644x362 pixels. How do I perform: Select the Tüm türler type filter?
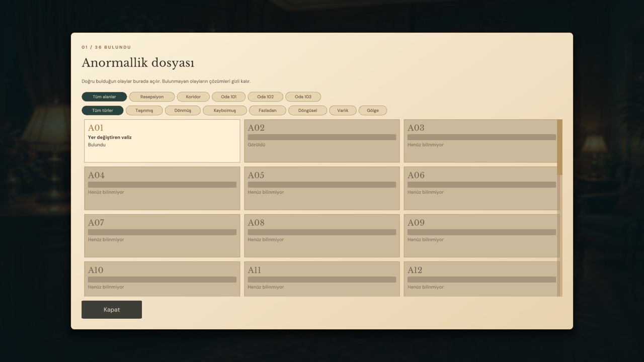[103, 111]
